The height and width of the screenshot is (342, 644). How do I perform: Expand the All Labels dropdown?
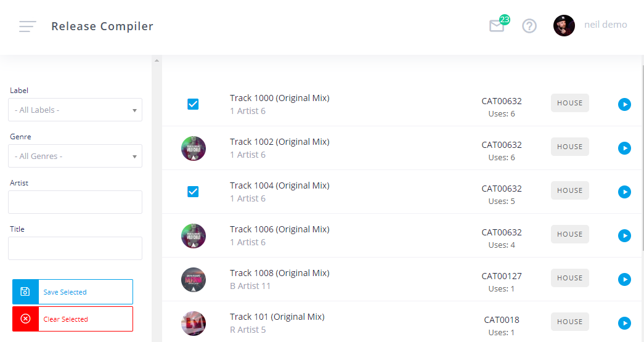pyautogui.click(x=75, y=110)
